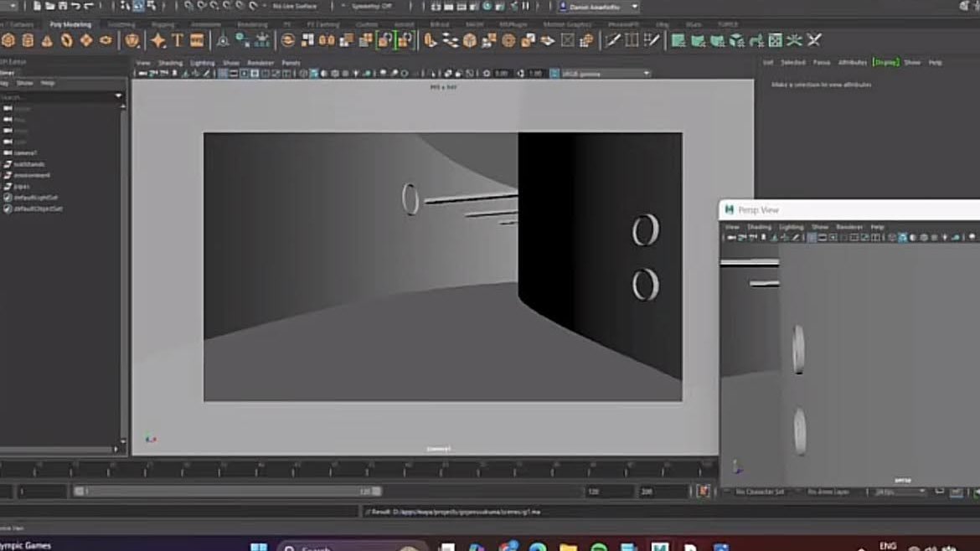This screenshot has height=551, width=980.
Task: Toggle the viewport grid display button
Action: pyautogui.click(x=223, y=74)
